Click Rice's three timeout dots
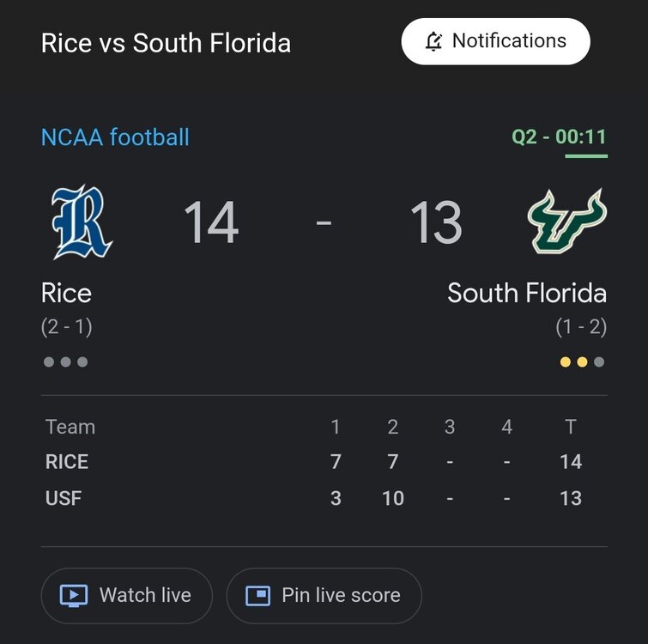This screenshot has width=648, height=644. 65,361
